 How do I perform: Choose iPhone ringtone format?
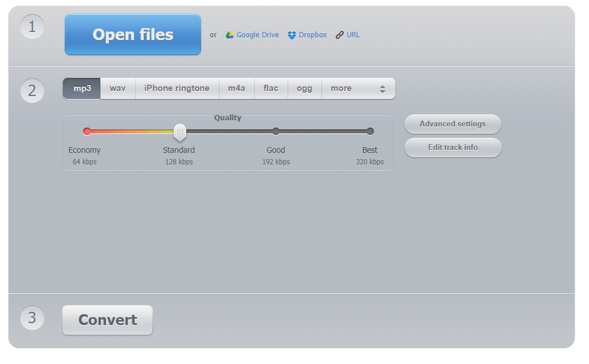tap(177, 89)
